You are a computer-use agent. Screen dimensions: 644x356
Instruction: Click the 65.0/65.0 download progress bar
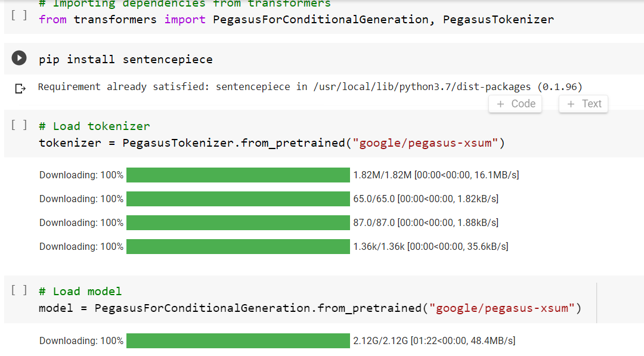pos(238,199)
